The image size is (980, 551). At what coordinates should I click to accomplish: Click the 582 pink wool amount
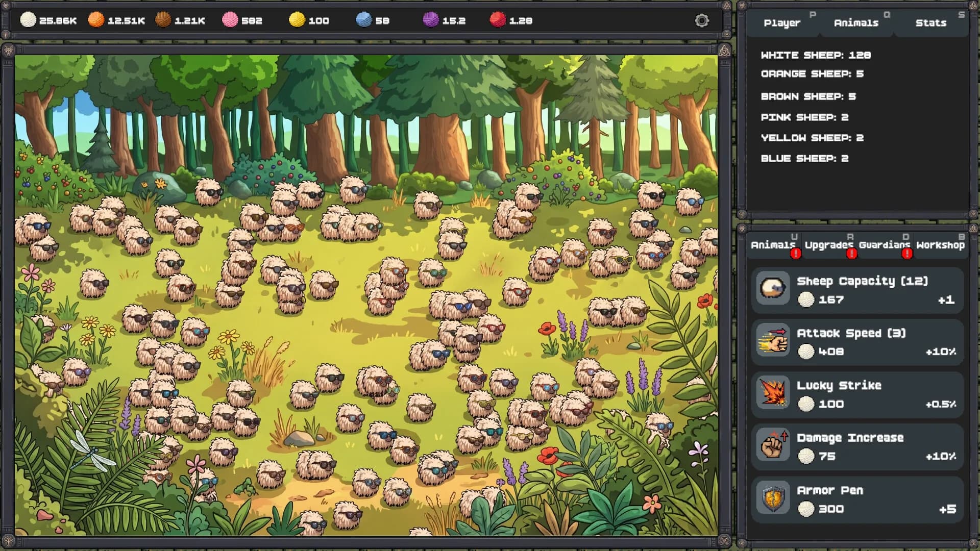coord(252,21)
